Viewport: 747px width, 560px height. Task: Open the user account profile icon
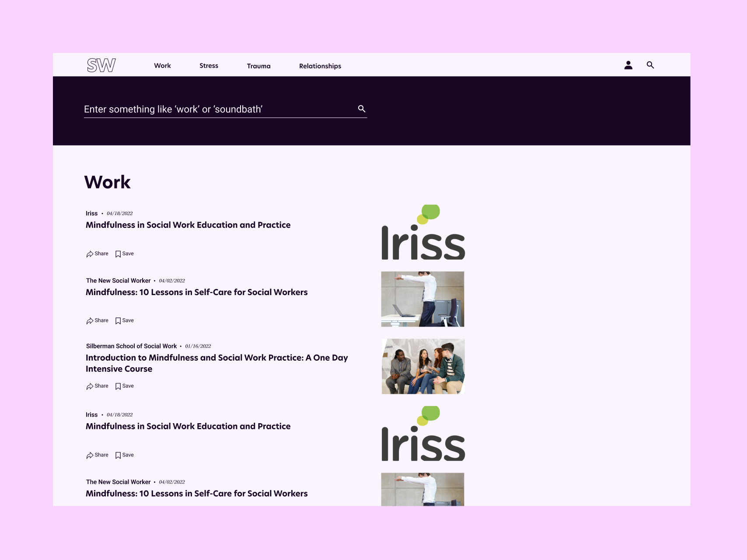point(628,65)
